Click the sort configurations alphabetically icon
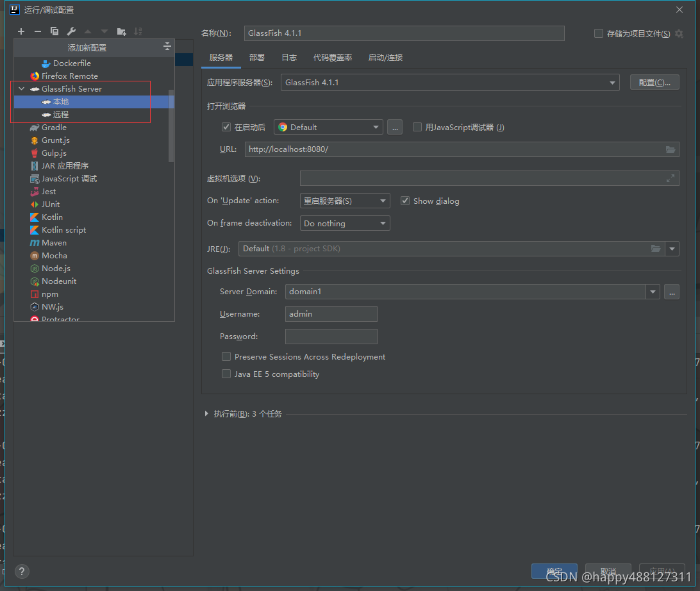The image size is (700, 591). tap(138, 31)
